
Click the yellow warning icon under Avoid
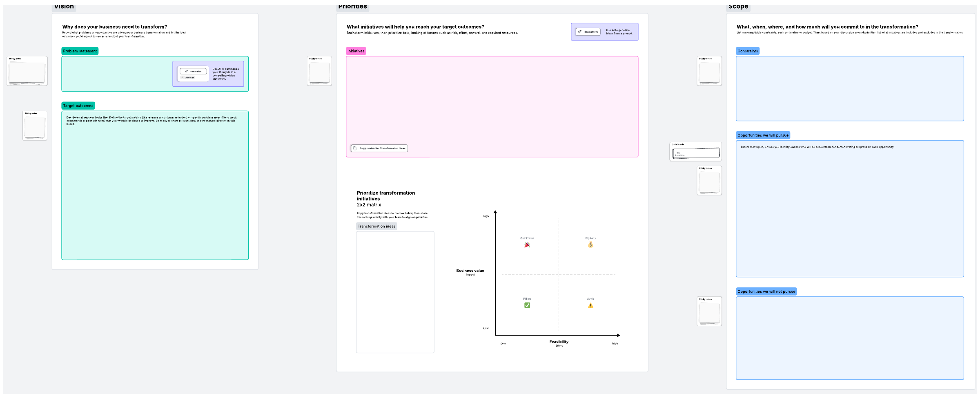[590, 305]
